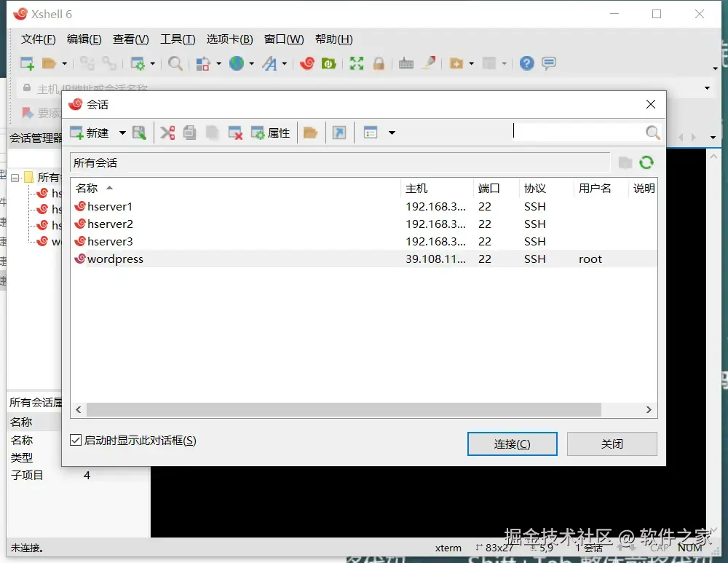This screenshot has width=728, height=563.
Task: Open the 工具(T) menu
Action: click(x=178, y=39)
